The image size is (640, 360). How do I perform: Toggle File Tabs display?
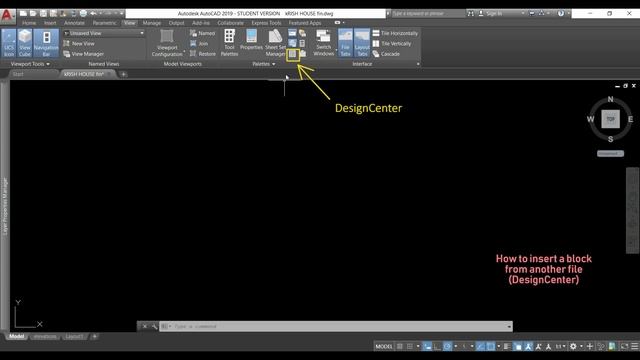345,43
